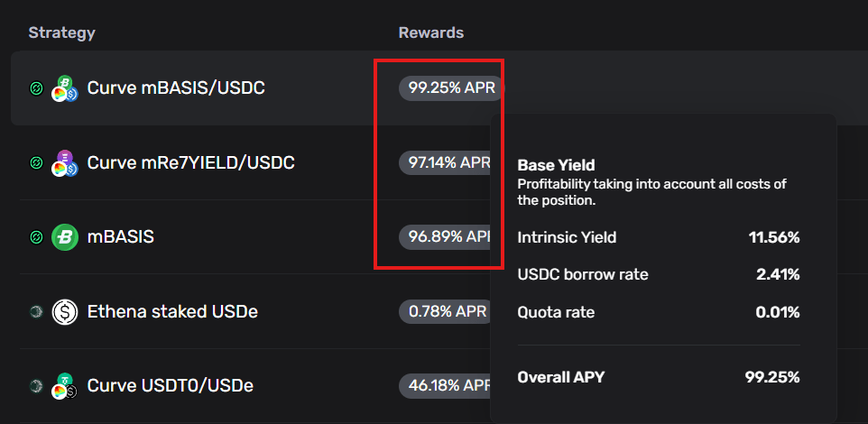Click dim status indicator beside Ethena staked USDe
The height and width of the screenshot is (424, 868).
tap(36, 312)
